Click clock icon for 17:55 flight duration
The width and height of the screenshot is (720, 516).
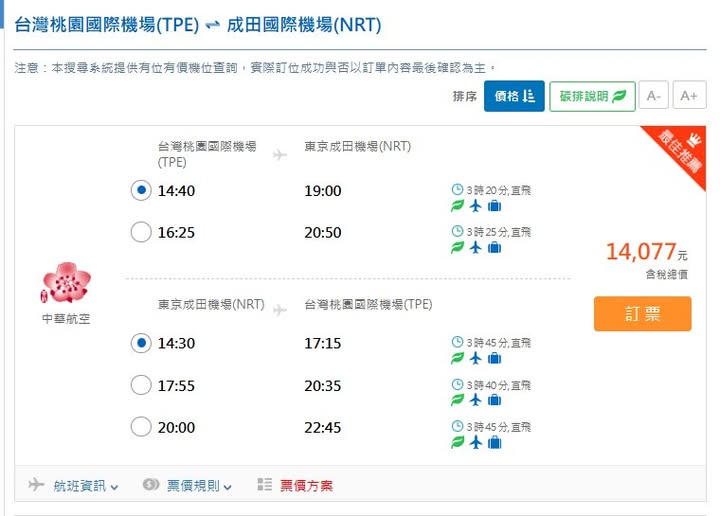[x=457, y=385]
